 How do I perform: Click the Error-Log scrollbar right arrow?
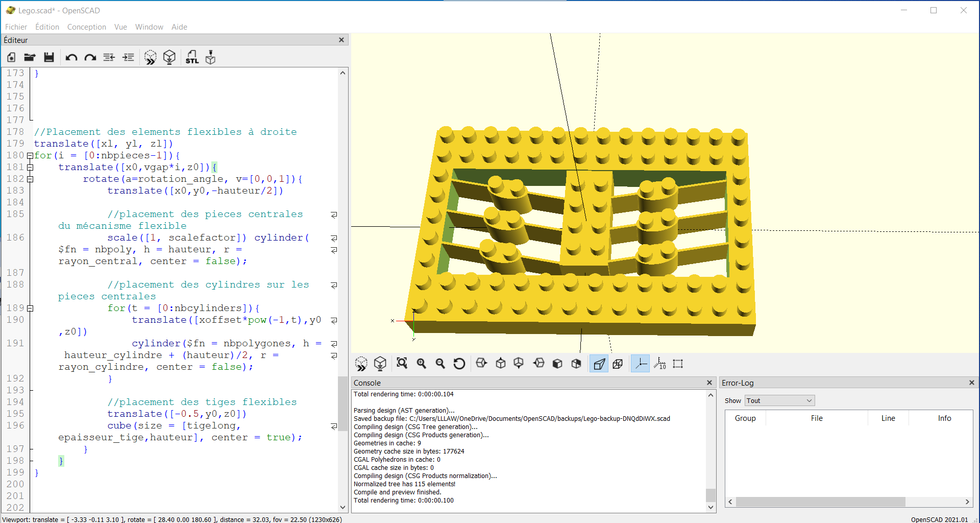(x=967, y=502)
